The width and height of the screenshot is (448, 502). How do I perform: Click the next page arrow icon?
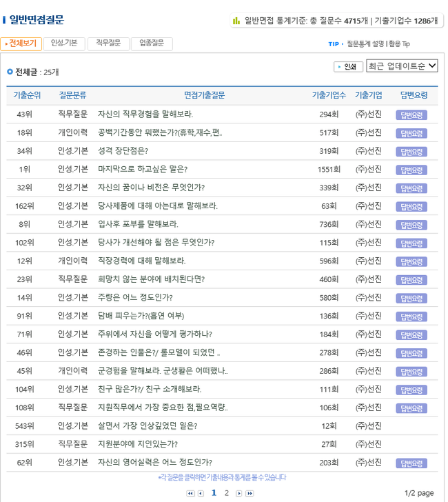(238, 493)
